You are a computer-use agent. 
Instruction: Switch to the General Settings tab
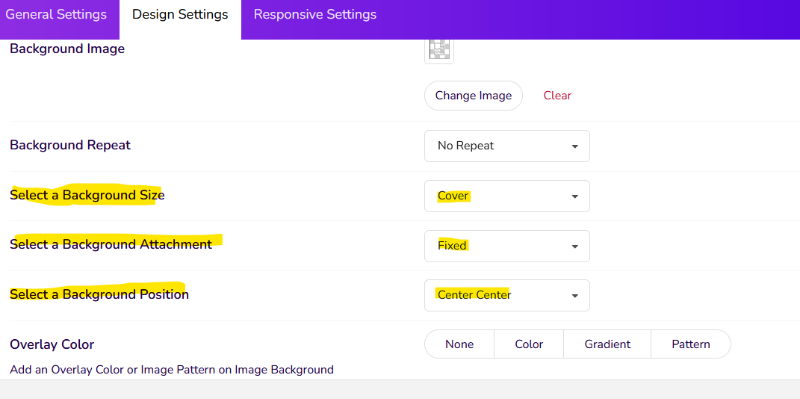56,15
